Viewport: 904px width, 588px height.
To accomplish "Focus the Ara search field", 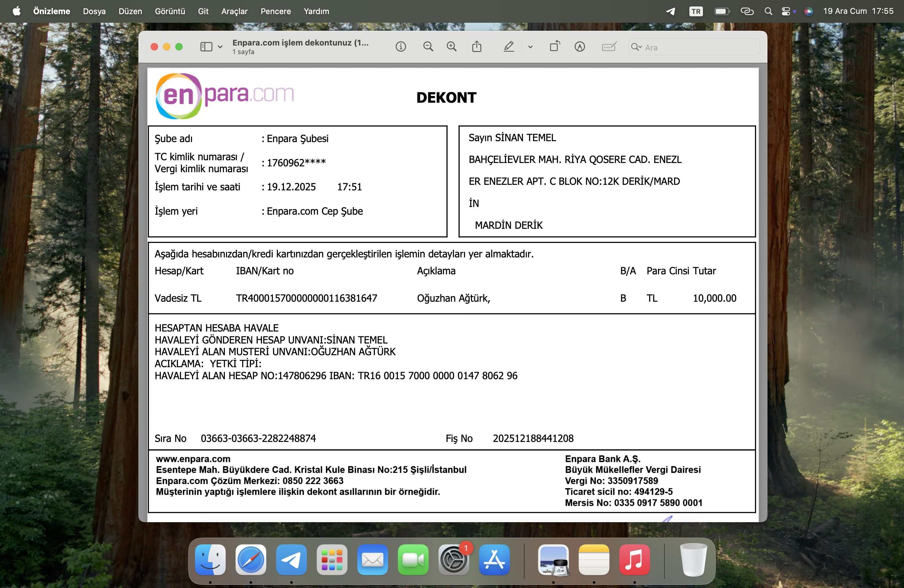I will point(694,47).
